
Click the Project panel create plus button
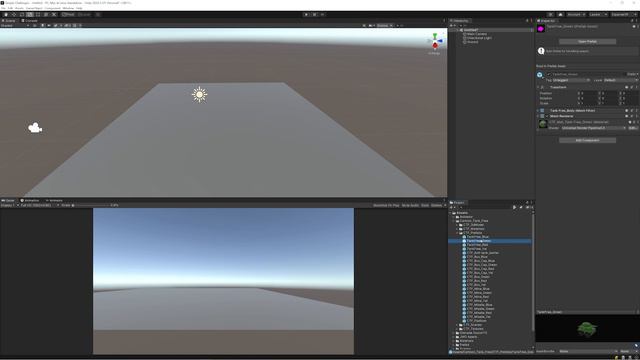pyautogui.click(x=451, y=207)
